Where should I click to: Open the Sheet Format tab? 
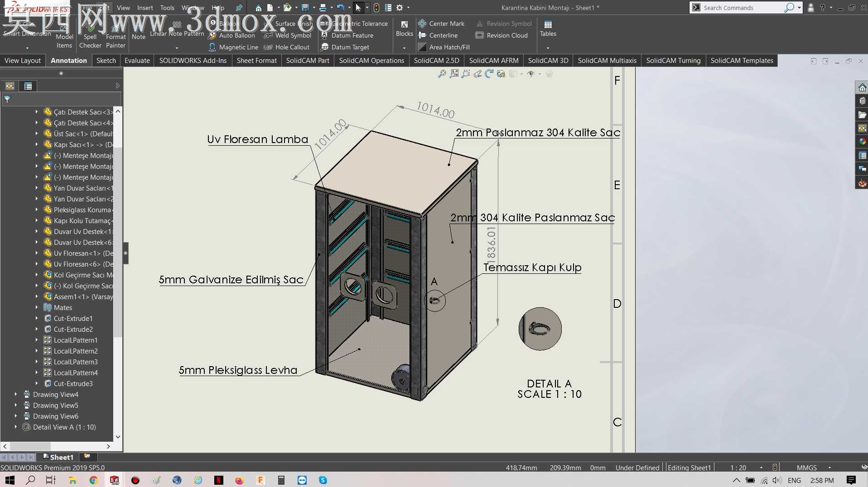[x=256, y=61]
